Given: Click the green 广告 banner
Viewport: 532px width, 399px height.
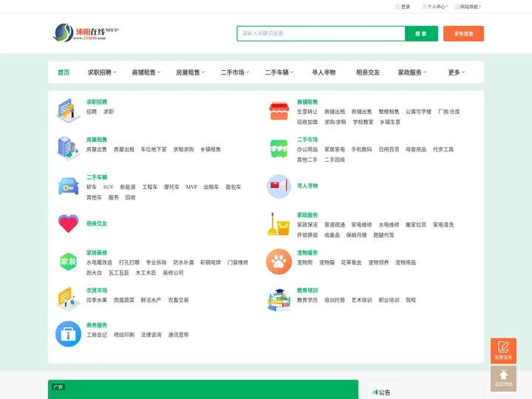Looking at the screenshot, I should pyautogui.click(x=203, y=389).
